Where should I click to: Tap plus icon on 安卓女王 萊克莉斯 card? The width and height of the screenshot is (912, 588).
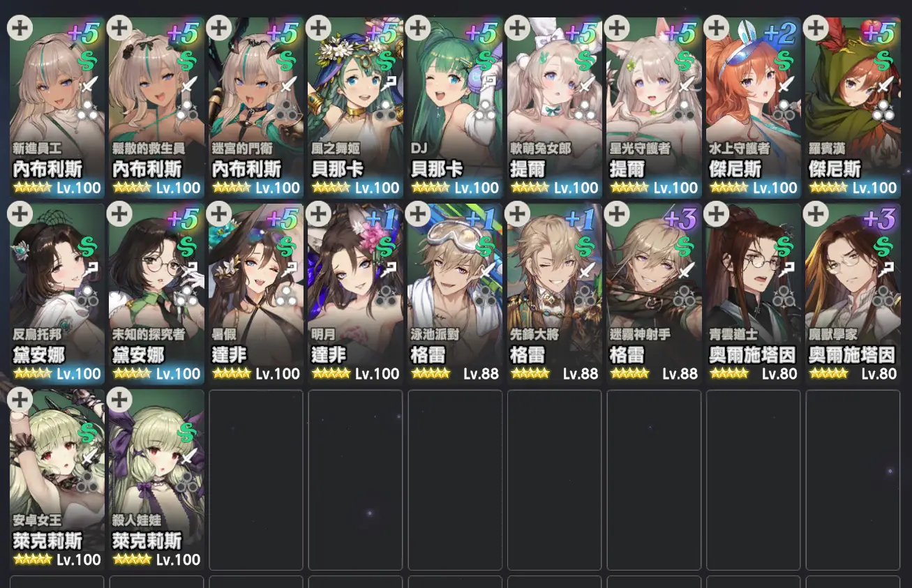coord(20,400)
